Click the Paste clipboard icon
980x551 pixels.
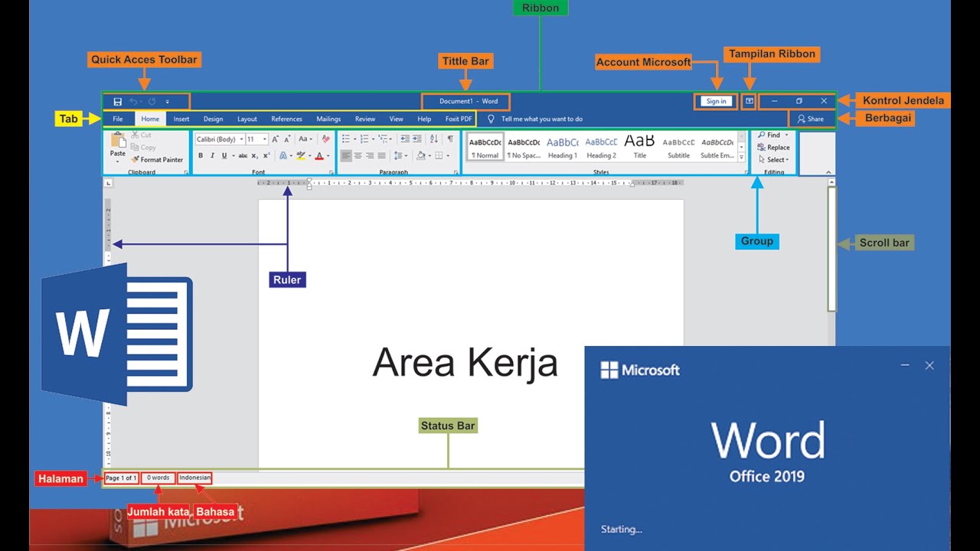click(118, 139)
